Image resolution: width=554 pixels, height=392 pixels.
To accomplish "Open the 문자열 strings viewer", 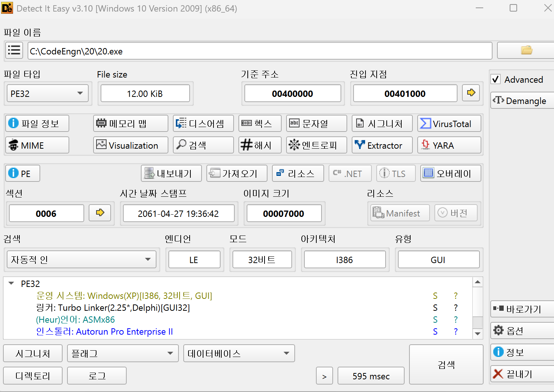I will click(317, 123).
